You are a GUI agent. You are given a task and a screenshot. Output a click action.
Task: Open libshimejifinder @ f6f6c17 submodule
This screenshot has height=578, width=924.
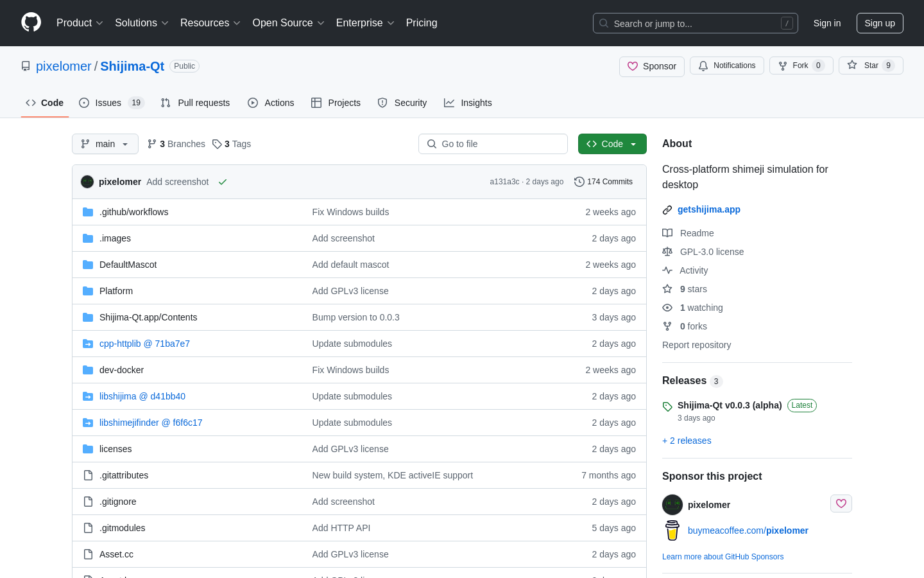pyautogui.click(x=151, y=423)
